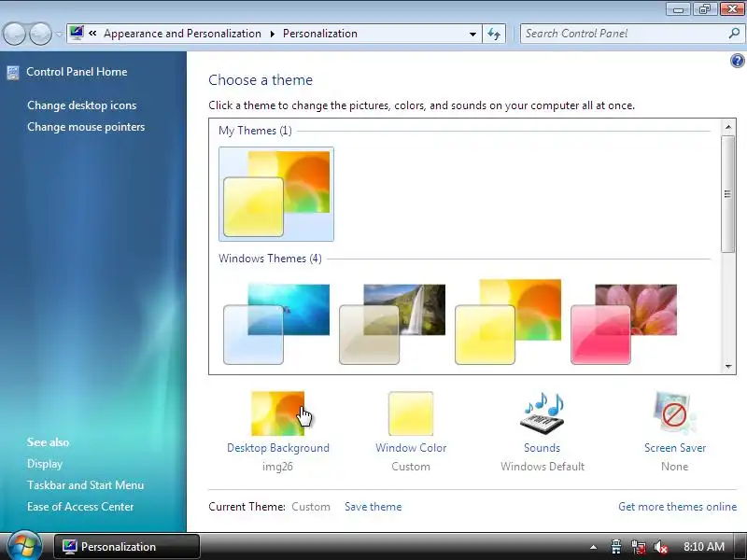Click the refresh button in address bar
This screenshot has height=560, width=747.
[x=494, y=34]
